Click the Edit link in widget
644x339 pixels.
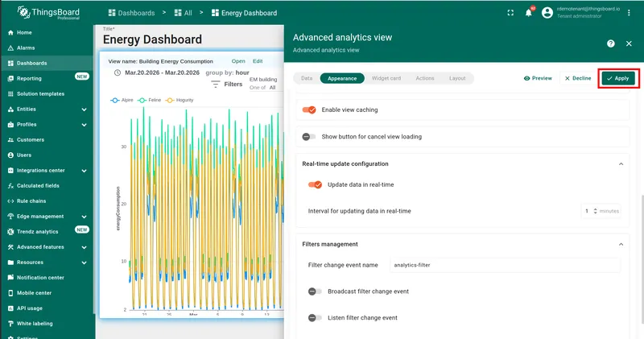258,61
